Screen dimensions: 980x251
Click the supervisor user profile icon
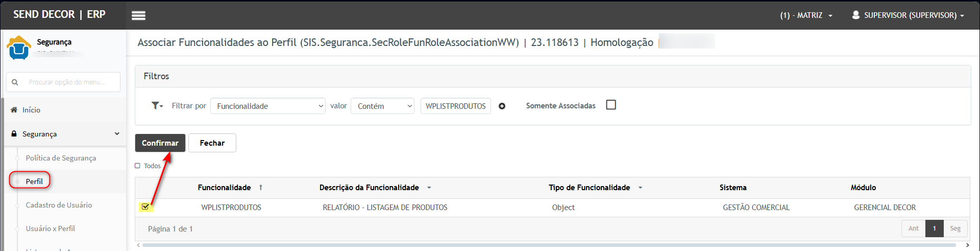pyautogui.click(x=856, y=15)
